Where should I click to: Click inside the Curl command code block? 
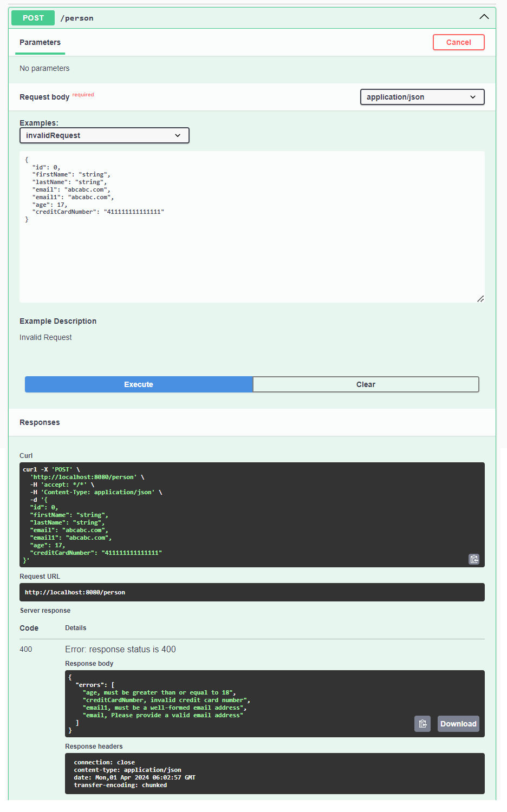(252, 514)
